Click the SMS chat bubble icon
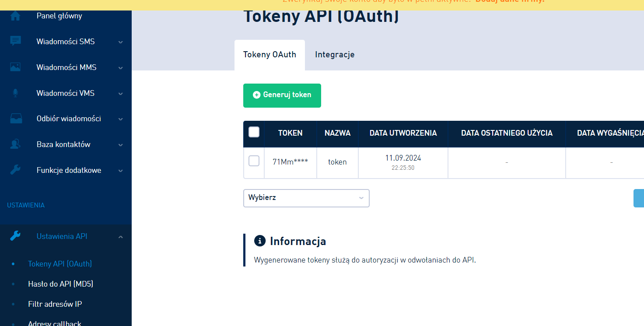Image resolution: width=644 pixels, height=326 pixels. 15,42
